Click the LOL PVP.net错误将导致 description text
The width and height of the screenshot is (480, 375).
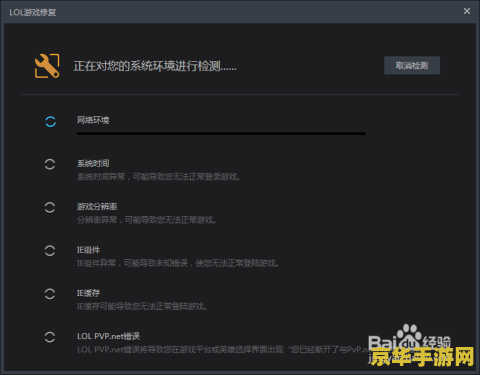[223, 350]
